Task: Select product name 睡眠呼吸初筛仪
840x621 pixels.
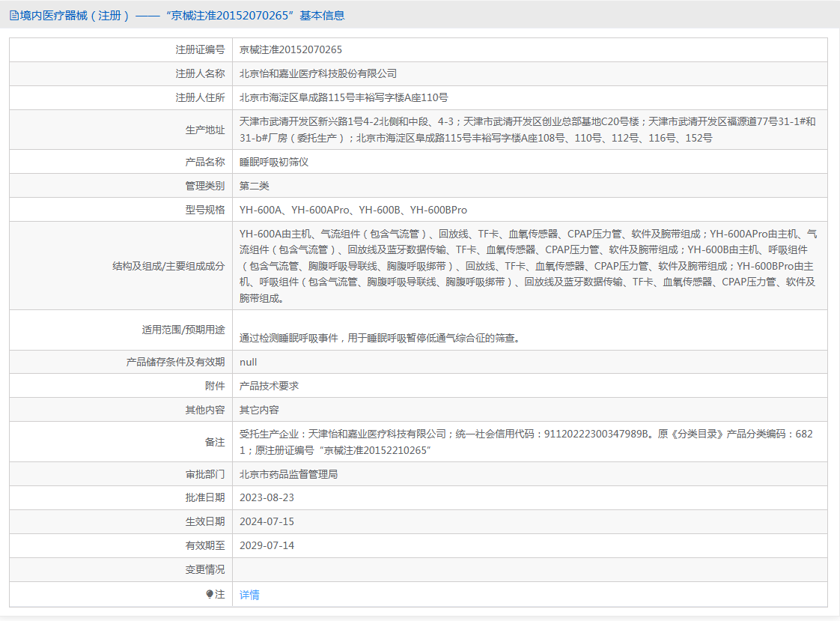Action: 274,163
